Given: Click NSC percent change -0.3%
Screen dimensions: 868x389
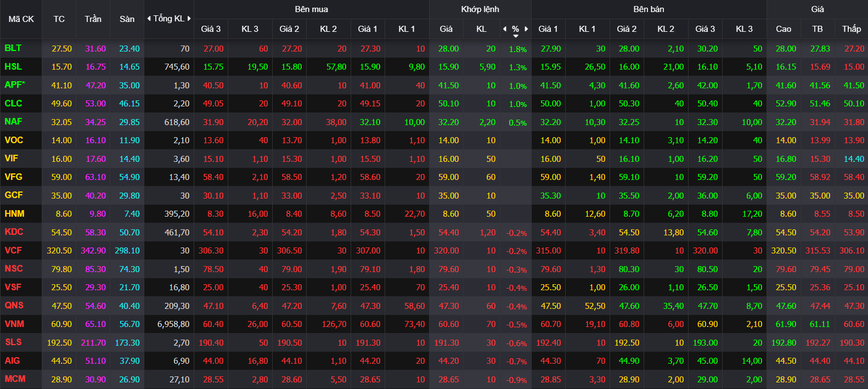Looking at the screenshot, I should [x=517, y=270].
